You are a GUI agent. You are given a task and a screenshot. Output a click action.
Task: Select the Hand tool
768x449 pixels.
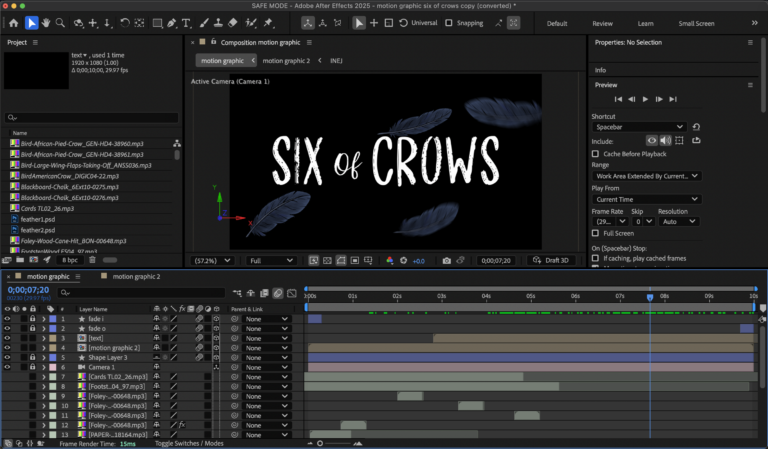pyautogui.click(x=46, y=23)
